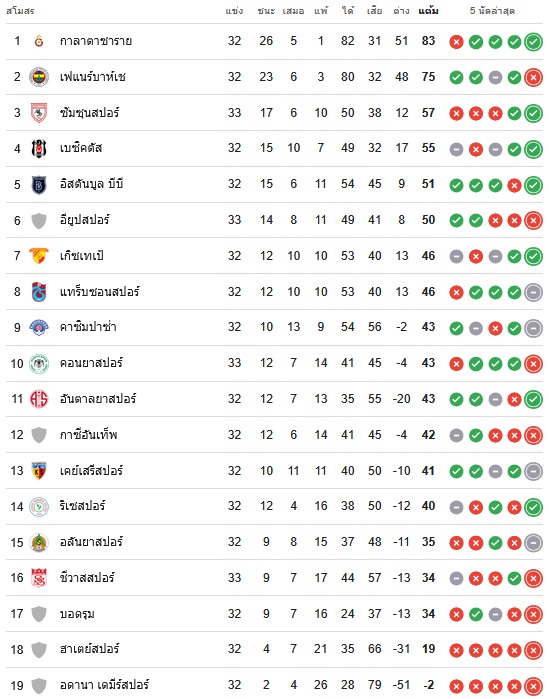Click the แต้ม points column header
This screenshot has height=699, width=549.
click(x=428, y=11)
